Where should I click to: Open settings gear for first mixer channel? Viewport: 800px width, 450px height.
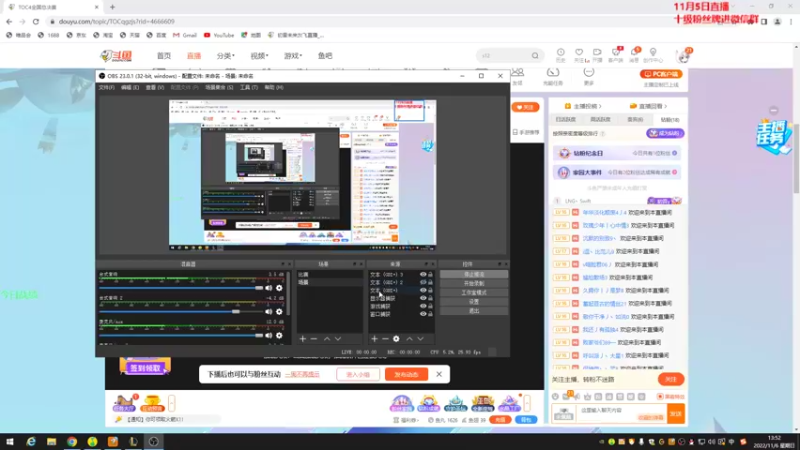[279, 288]
